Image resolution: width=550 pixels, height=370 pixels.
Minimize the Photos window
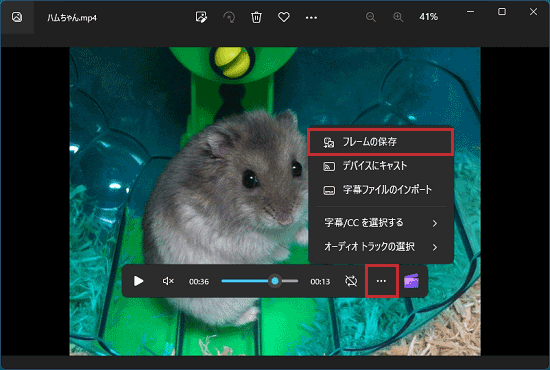tap(470, 12)
